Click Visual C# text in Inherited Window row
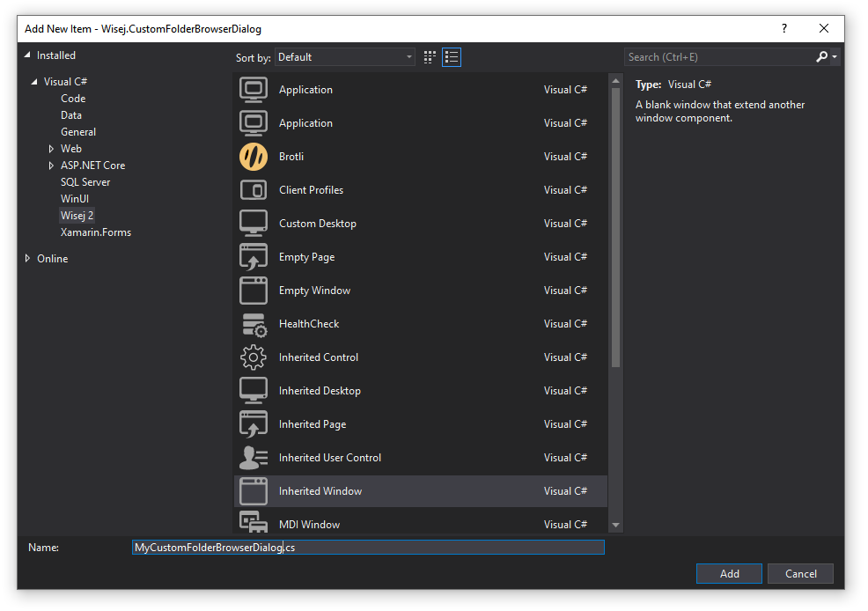The height and width of the screenshot is (611, 868). pyautogui.click(x=565, y=491)
